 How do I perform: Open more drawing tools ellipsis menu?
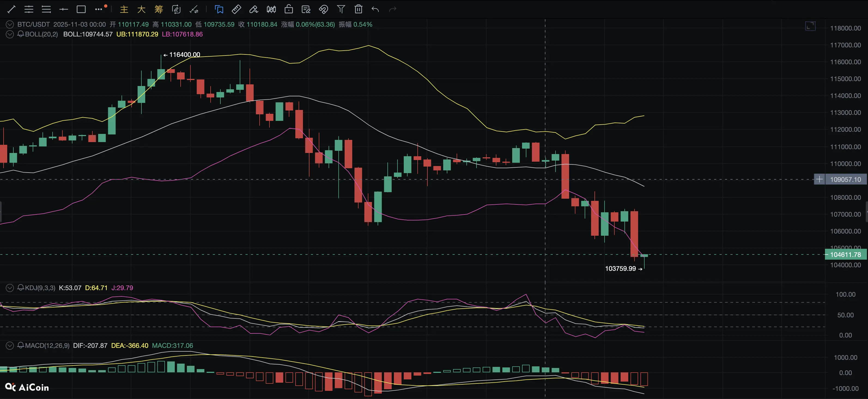[x=98, y=9]
